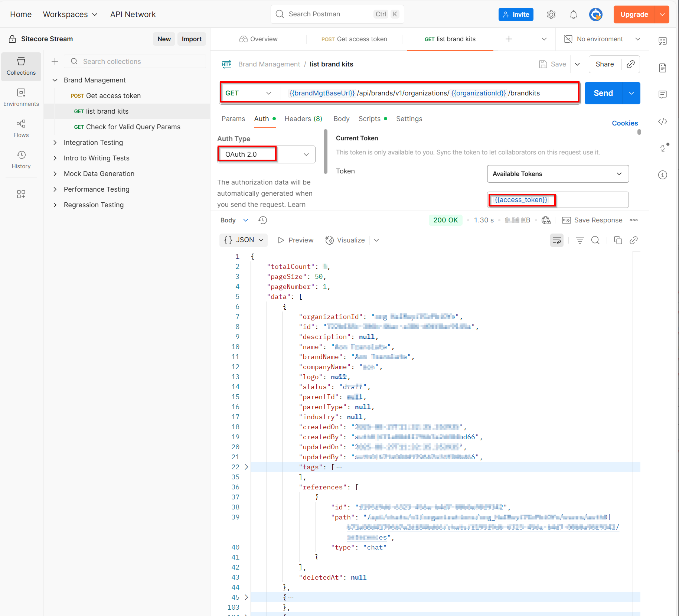Screen dimensions: 679x616
Task: Open the Auth Type OAuth 2.0 dropdown
Action: coord(266,154)
